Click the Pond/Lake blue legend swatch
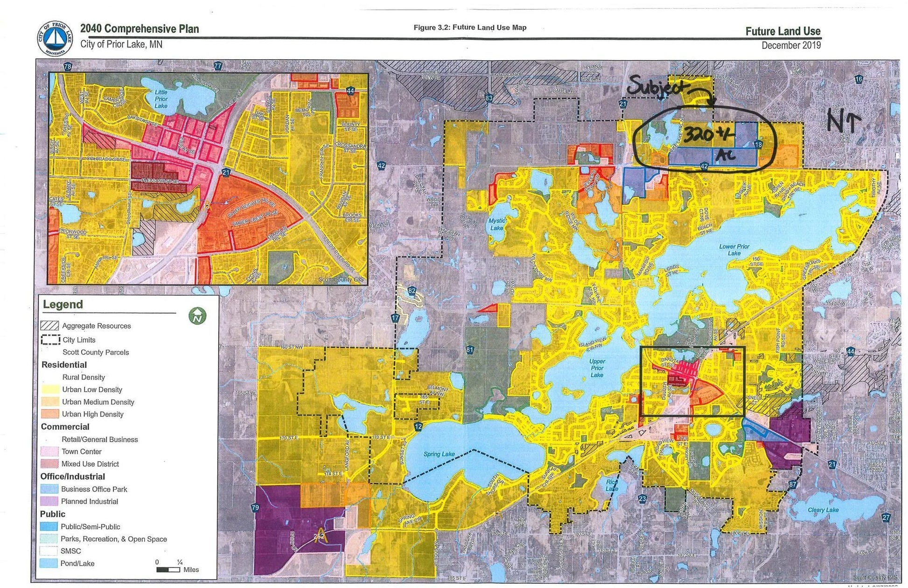The width and height of the screenshot is (908, 588). 49,563
